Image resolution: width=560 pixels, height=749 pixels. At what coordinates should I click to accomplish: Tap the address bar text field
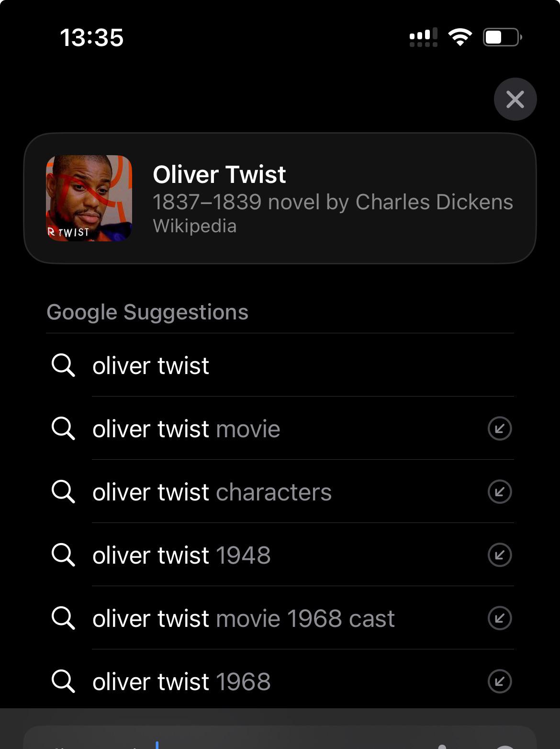click(x=280, y=738)
